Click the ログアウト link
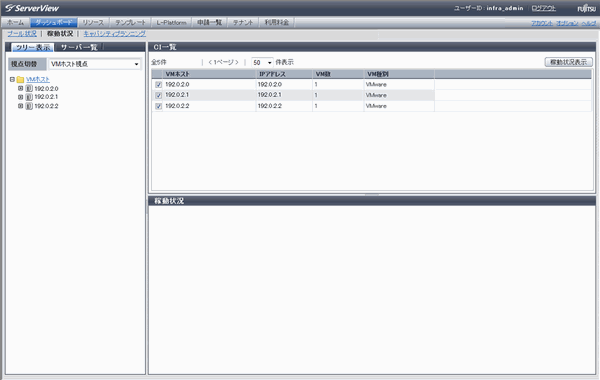Screen dimensions: 600x380 (x=543, y=8)
